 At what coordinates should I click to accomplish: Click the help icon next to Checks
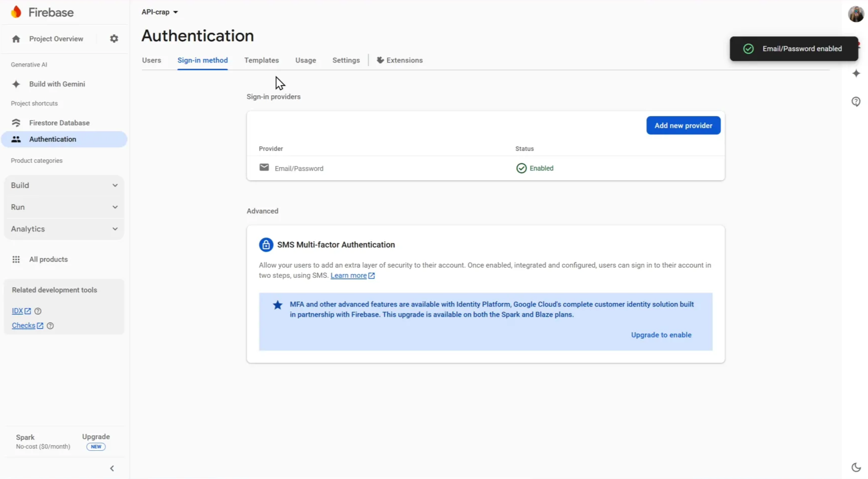coord(50,326)
